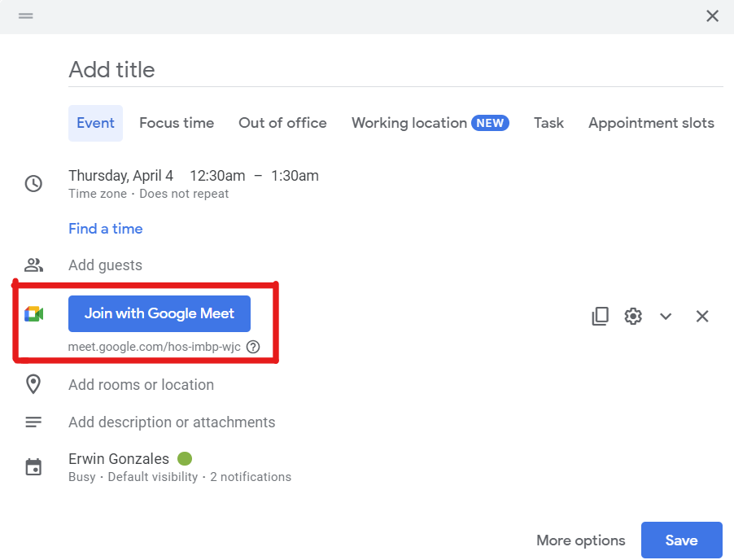Image resolution: width=734 pixels, height=560 pixels.
Task: Copy the conference info icon
Action: pos(600,316)
